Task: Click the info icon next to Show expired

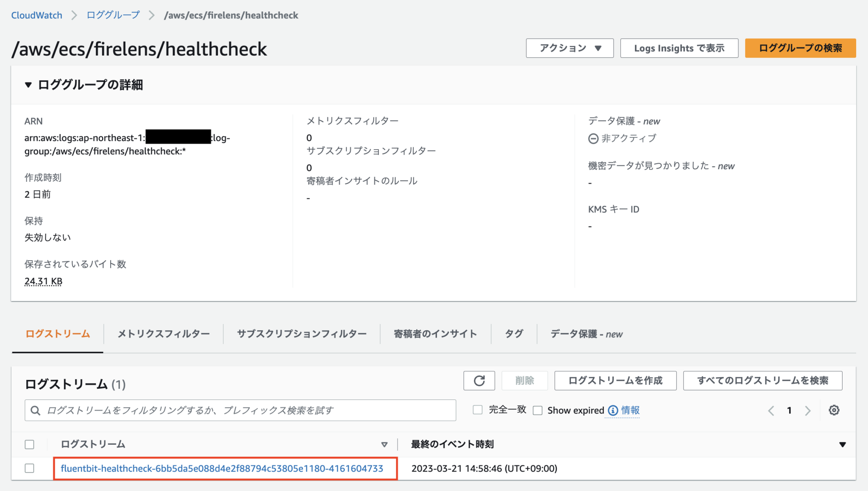Action: click(x=612, y=410)
